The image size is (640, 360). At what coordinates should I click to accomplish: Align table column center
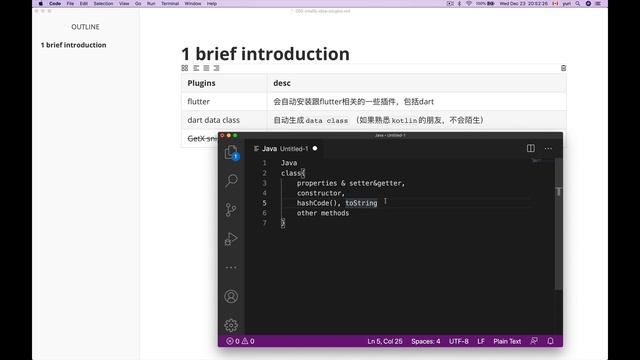click(206, 68)
